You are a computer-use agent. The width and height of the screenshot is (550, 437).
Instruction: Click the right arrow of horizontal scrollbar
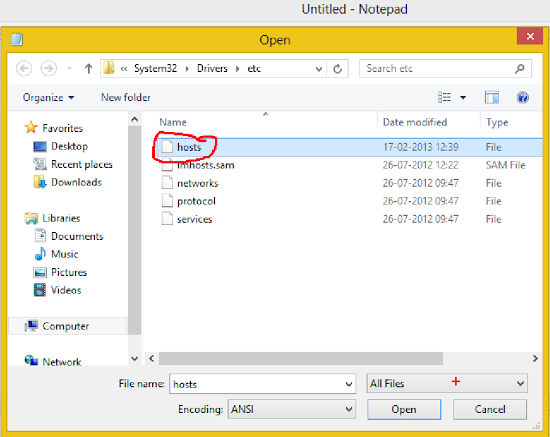pyautogui.click(x=535, y=358)
